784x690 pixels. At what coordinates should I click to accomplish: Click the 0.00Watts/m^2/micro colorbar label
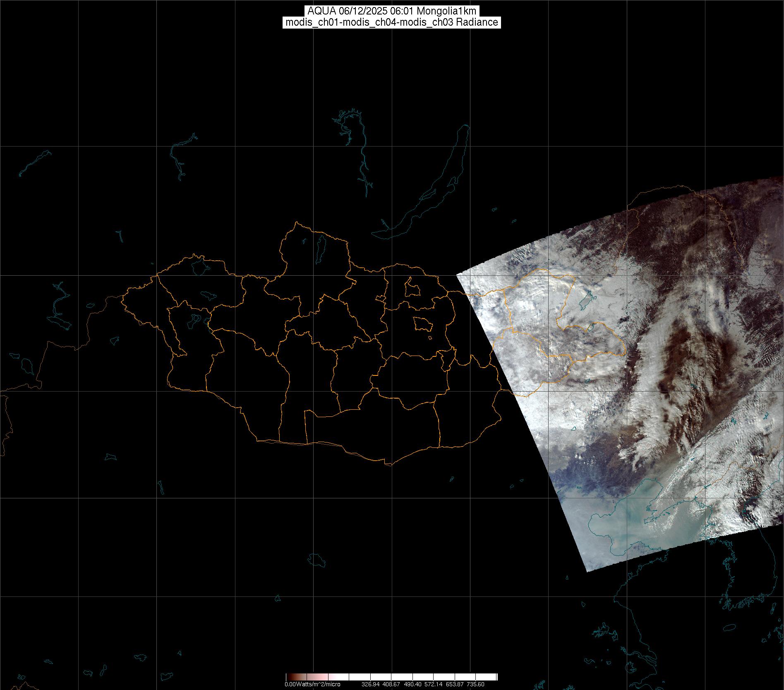click(x=312, y=684)
